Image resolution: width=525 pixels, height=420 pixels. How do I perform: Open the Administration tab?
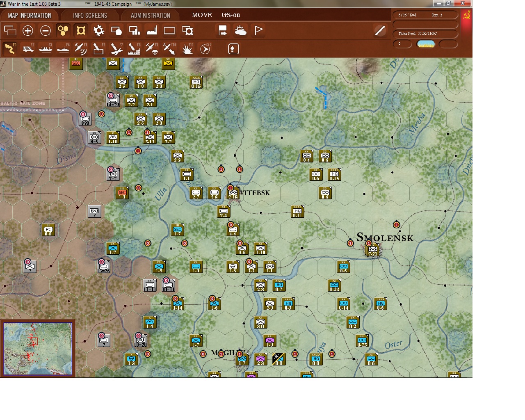click(x=150, y=16)
